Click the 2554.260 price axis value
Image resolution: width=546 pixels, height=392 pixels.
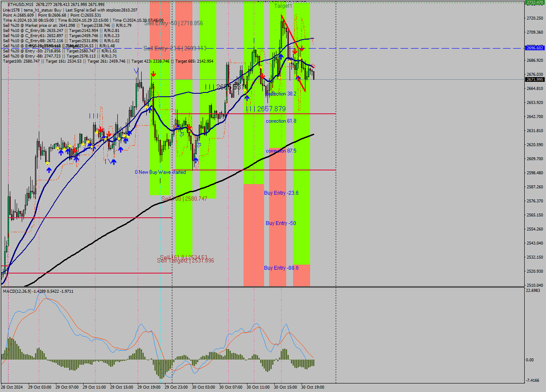click(x=535, y=229)
